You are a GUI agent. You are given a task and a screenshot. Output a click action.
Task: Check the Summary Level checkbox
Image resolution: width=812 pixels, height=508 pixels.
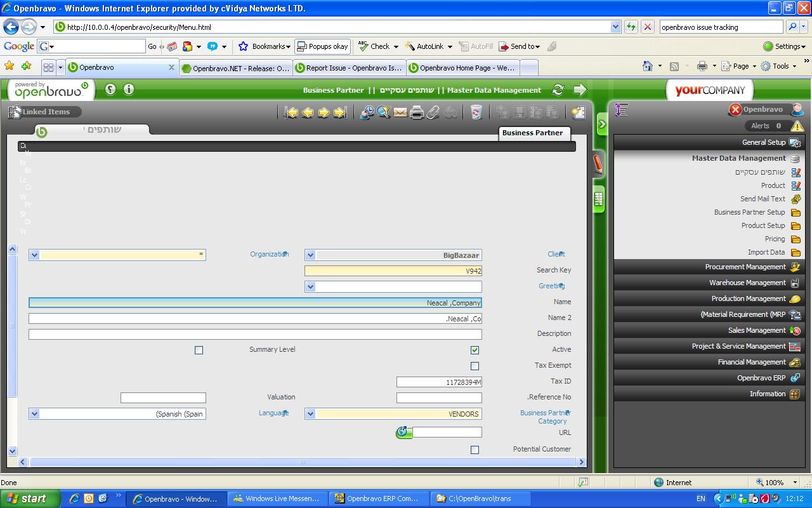[199, 350]
